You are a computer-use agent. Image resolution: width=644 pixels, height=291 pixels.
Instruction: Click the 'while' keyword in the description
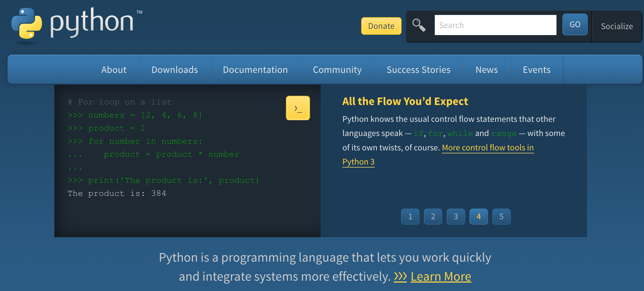460,134
